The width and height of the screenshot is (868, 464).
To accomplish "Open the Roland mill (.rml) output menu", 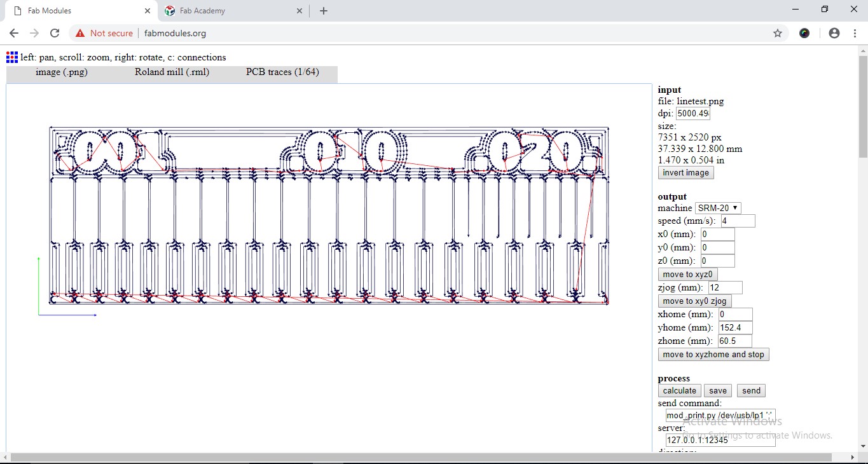I will click(172, 72).
